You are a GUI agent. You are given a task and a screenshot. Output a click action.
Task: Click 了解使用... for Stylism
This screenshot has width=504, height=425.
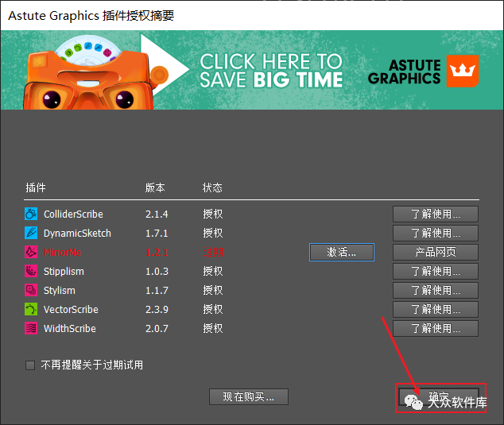pos(436,291)
